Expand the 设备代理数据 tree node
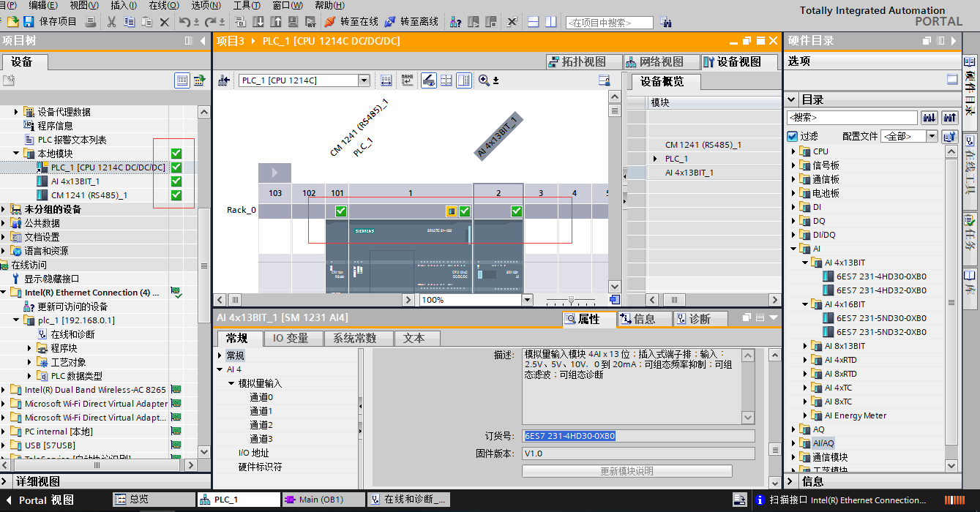 (x=16, y=112)
